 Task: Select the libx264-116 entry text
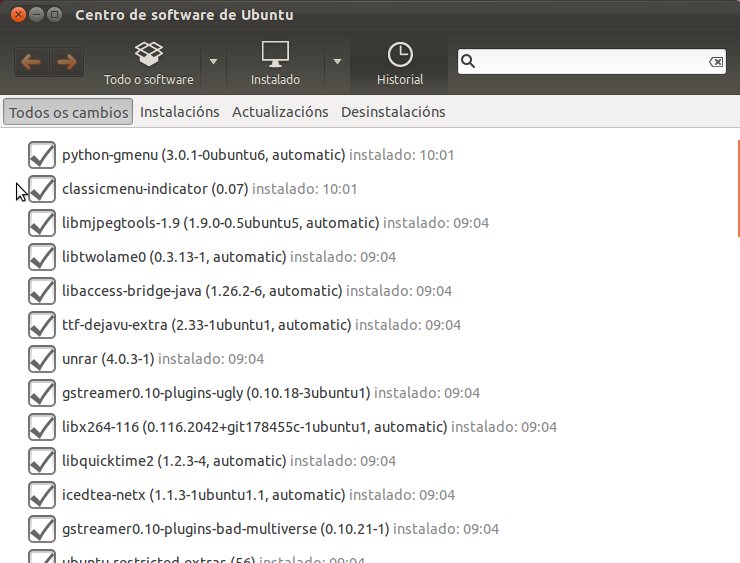(x=310, y=427)
